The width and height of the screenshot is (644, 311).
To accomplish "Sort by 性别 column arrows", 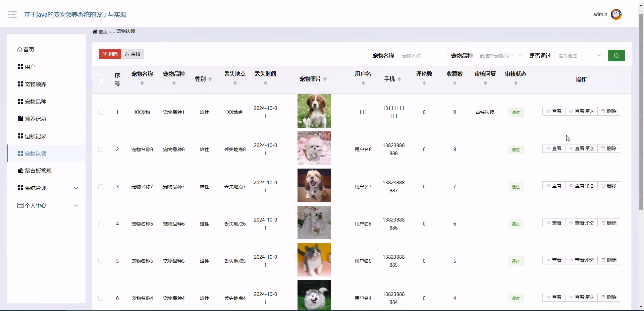I will (210, 79).
